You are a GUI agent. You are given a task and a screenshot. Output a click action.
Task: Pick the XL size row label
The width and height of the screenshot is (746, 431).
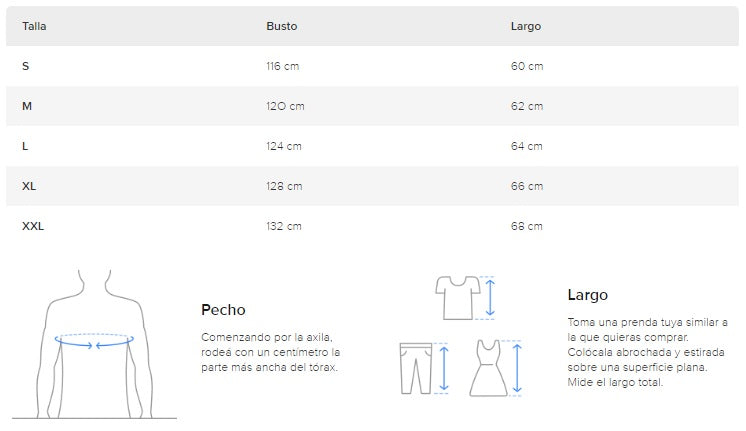[x=29, y=186]
